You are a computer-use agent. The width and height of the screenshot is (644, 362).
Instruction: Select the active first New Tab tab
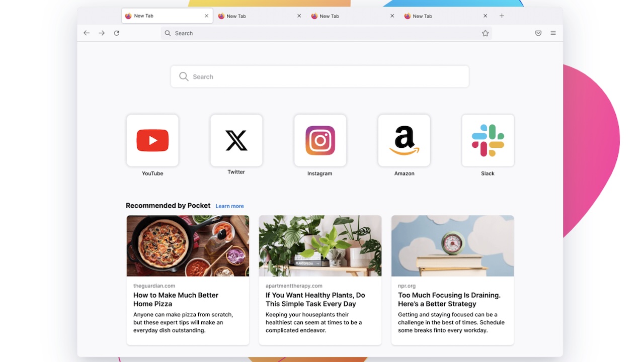[x=167, y=16]
